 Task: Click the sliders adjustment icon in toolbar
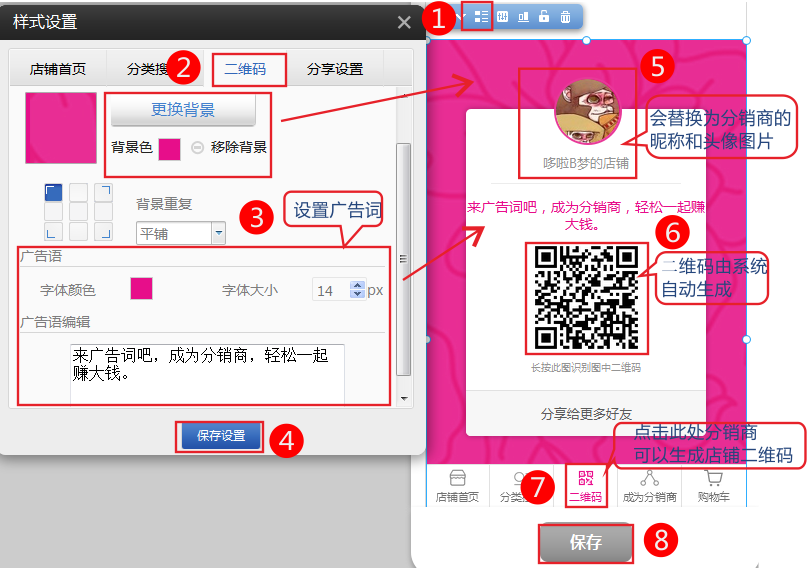click(x=502, y=17)
